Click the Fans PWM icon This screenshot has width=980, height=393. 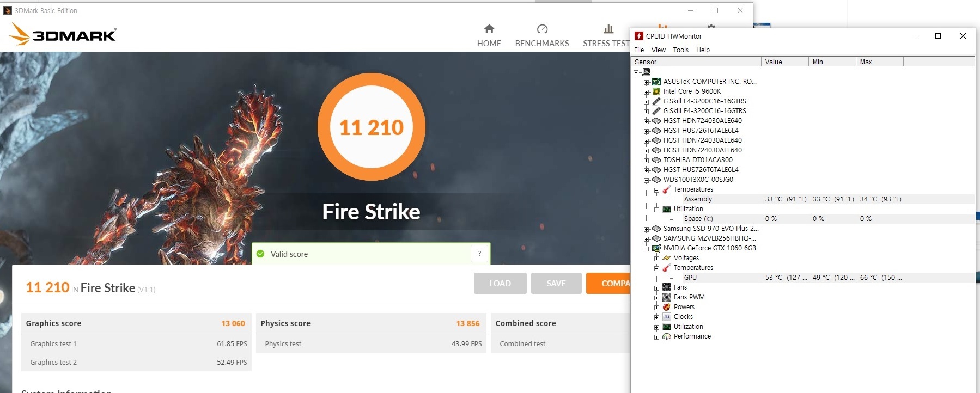(x=667, y=297)
